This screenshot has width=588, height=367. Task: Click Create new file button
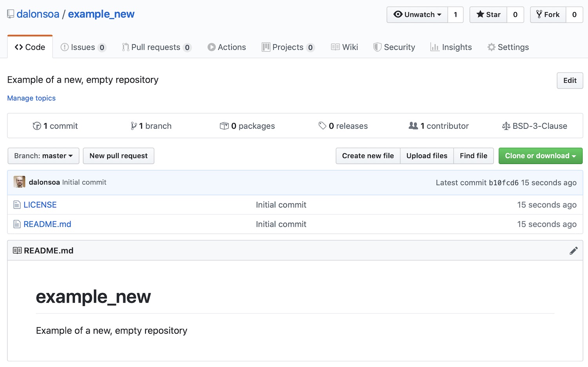(x=368, y=156)
